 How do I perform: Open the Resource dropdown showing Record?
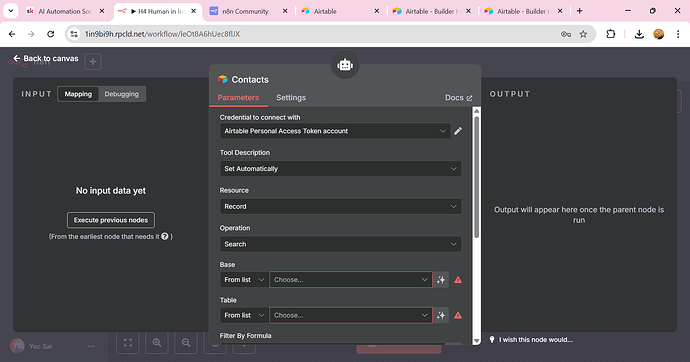click(341, 207)
